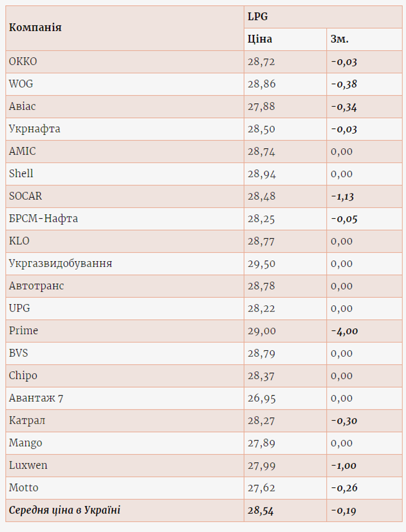Image resolution: width=406 pixels, height=532 pixels.
Task: Click the Motto price 27,62
Action: click(261, 487)
